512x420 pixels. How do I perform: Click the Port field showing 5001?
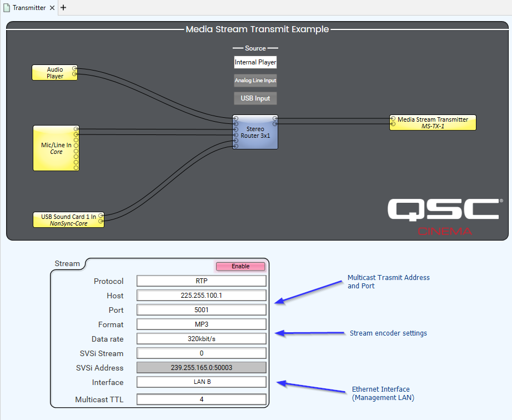[202, 310]
